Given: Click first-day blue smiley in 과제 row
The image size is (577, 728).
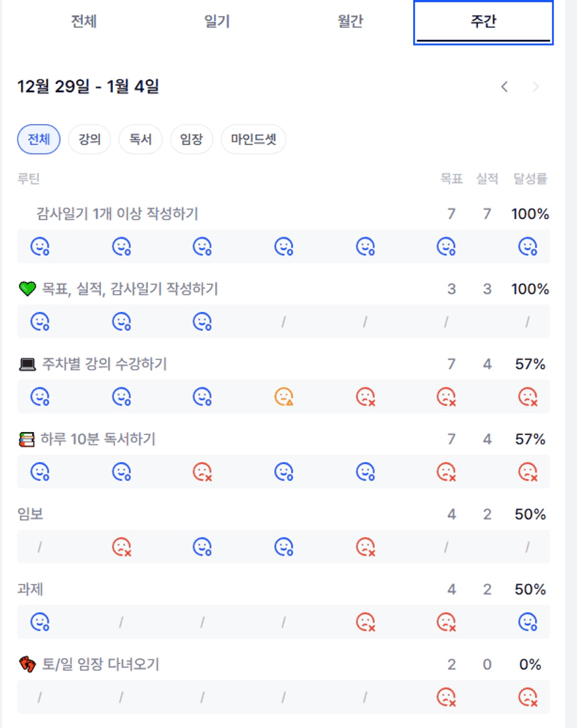Looking at the screenshot, I should pyautogui.click(x=40, y=621).
